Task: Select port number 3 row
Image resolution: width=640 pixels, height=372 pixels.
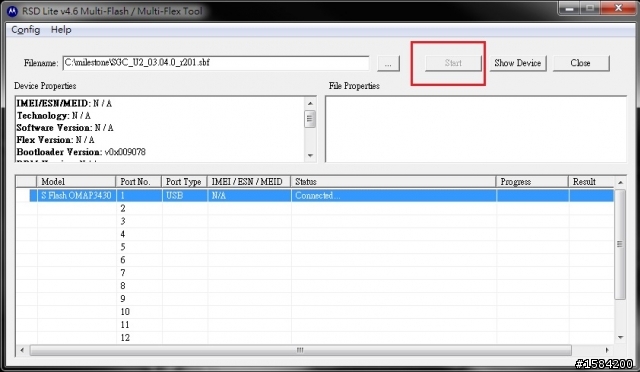Action: (x=314, y=221)
